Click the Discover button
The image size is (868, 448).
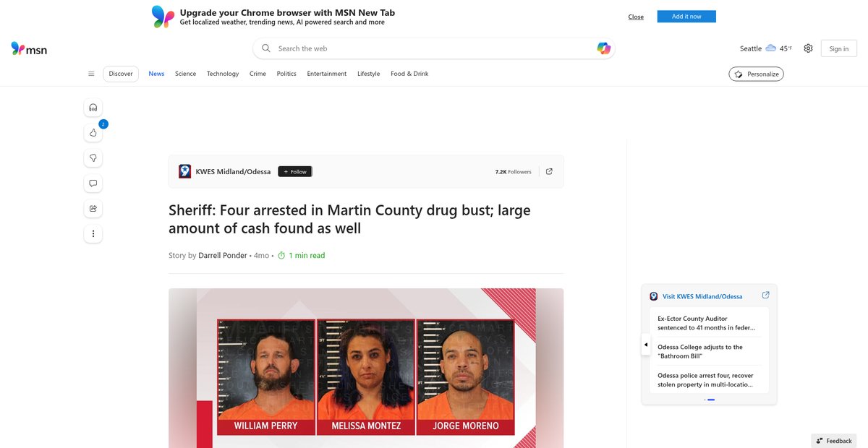coord(121,74)
